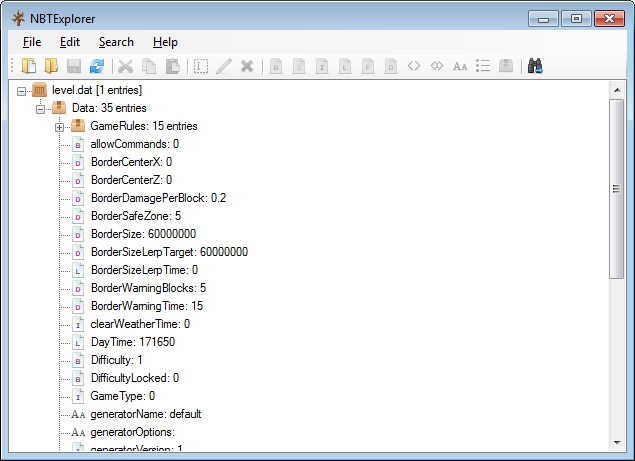Click the Data compound box icon
The image size is (635, 461).
coord(59,108)
